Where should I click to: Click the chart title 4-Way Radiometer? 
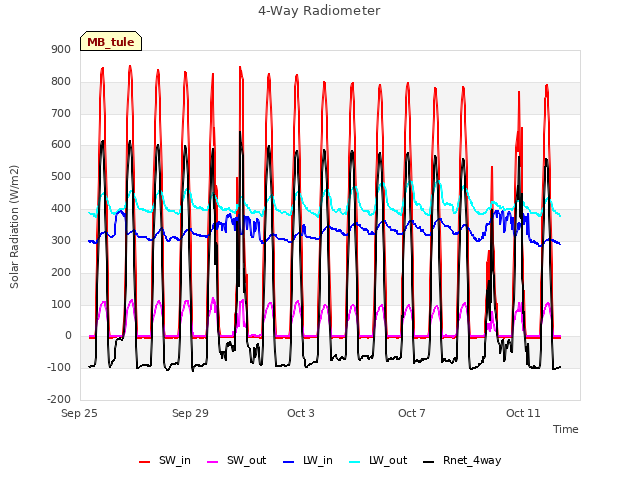[319, 11]
